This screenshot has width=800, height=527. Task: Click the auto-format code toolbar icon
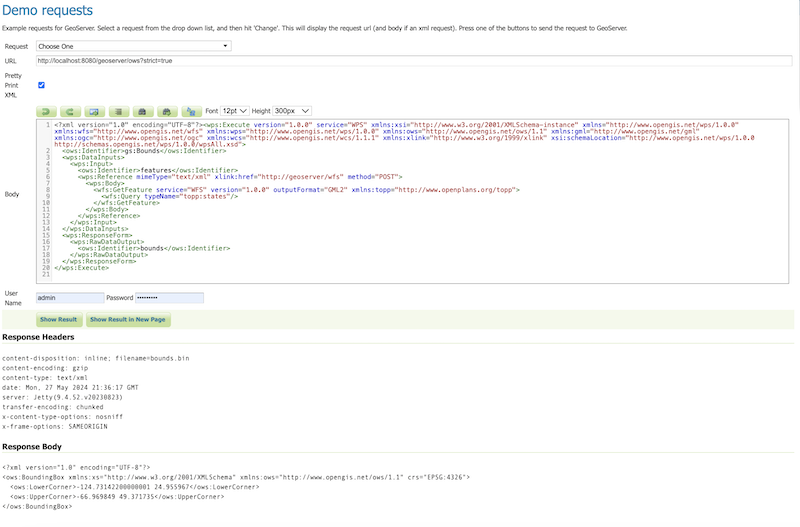coord(118,111)
